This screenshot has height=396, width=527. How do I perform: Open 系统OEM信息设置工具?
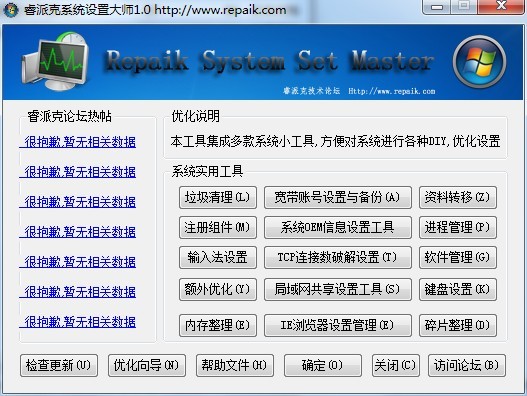(338, 228)
